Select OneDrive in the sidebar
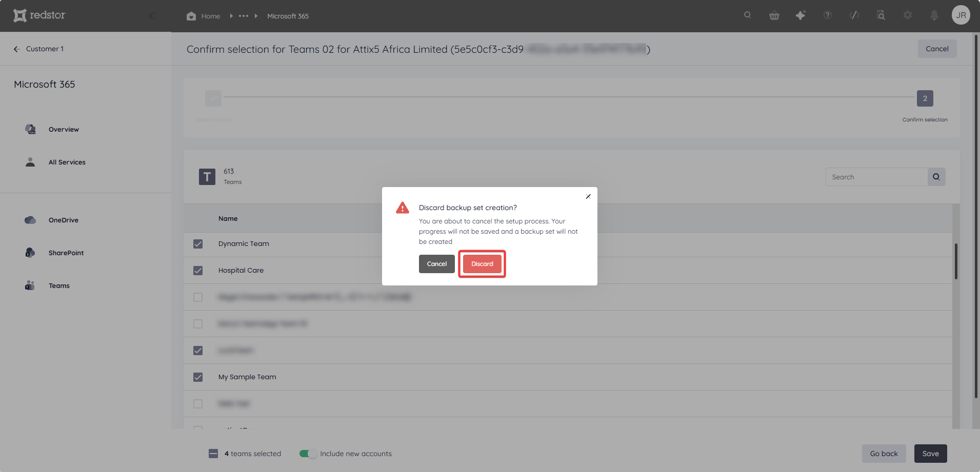980x472 pixels. [64, 220]
